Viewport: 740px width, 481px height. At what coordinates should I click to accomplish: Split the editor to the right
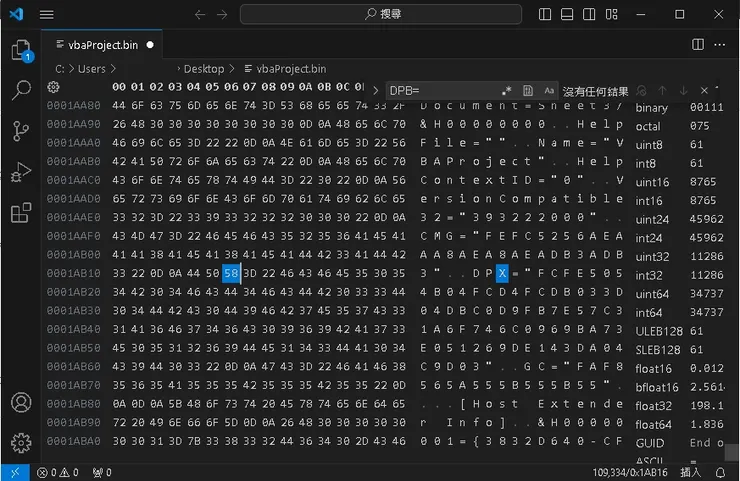pos(698,44)
